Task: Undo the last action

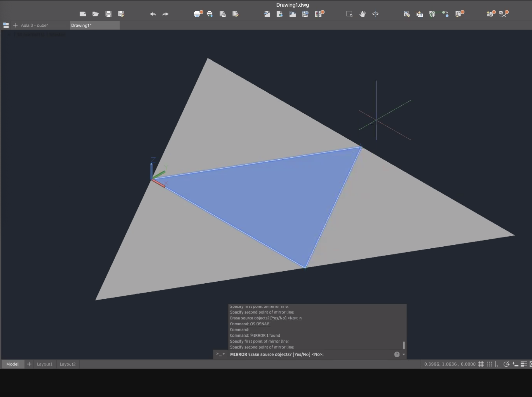Action: 153,14
